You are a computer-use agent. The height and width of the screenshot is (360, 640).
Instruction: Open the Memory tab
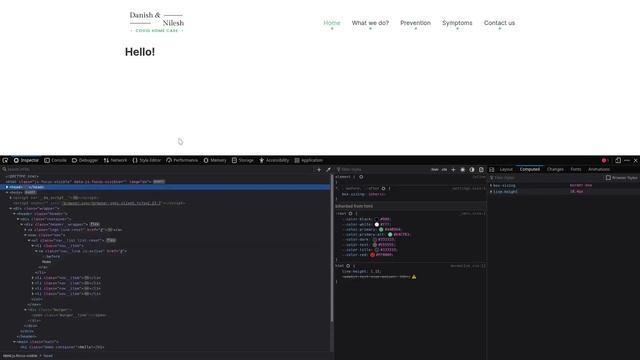tap(215, 160)
